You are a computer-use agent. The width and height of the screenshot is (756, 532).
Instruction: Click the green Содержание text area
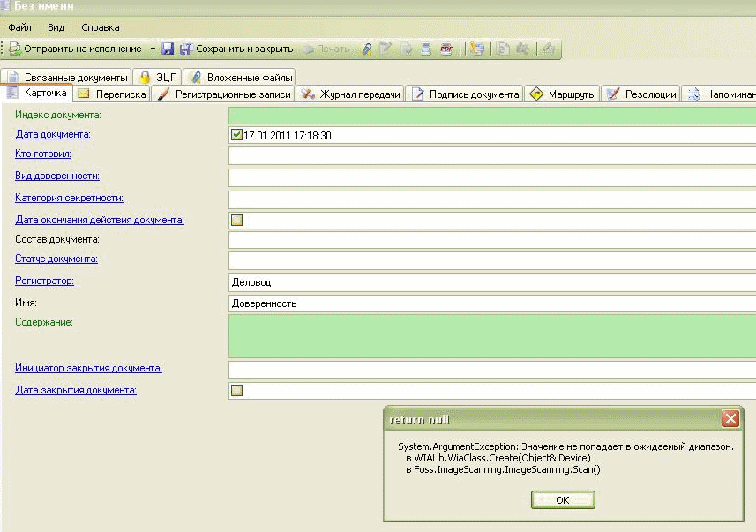point(491,335)
